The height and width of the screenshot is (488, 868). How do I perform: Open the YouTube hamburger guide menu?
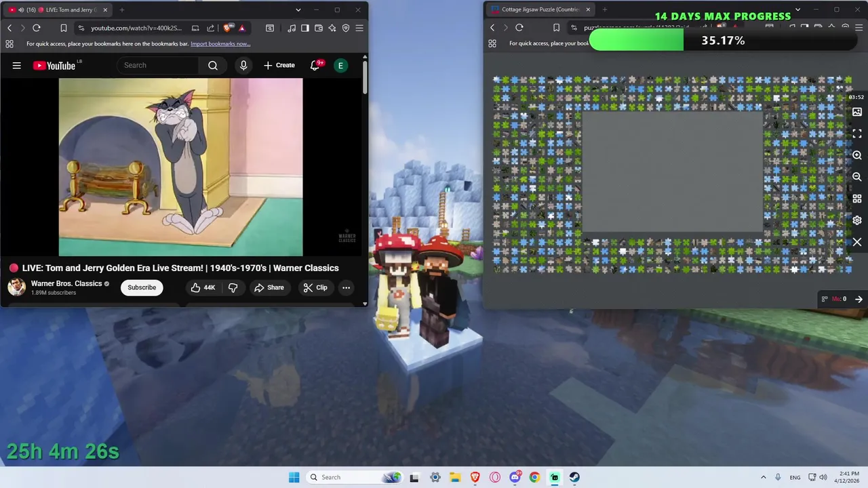[17, 65]
